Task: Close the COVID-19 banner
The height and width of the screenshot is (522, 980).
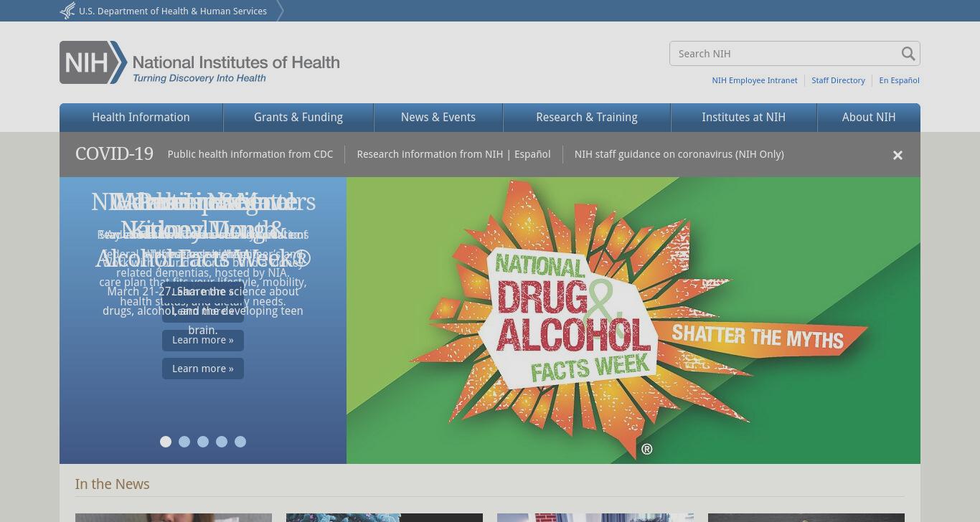Action: point(897,155)
